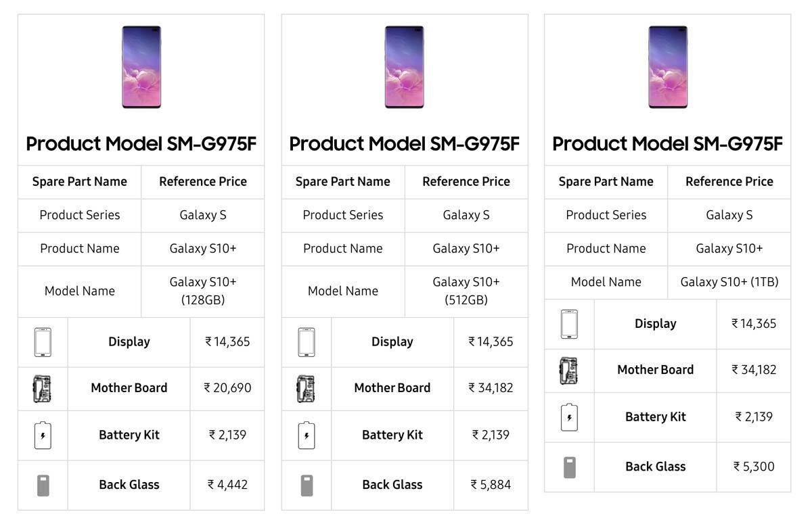The height and width of the screenshot is (524, 812).
Task: Select the Galaxy S10+ phone image in the 128GB card
Action: pos(141,67)
